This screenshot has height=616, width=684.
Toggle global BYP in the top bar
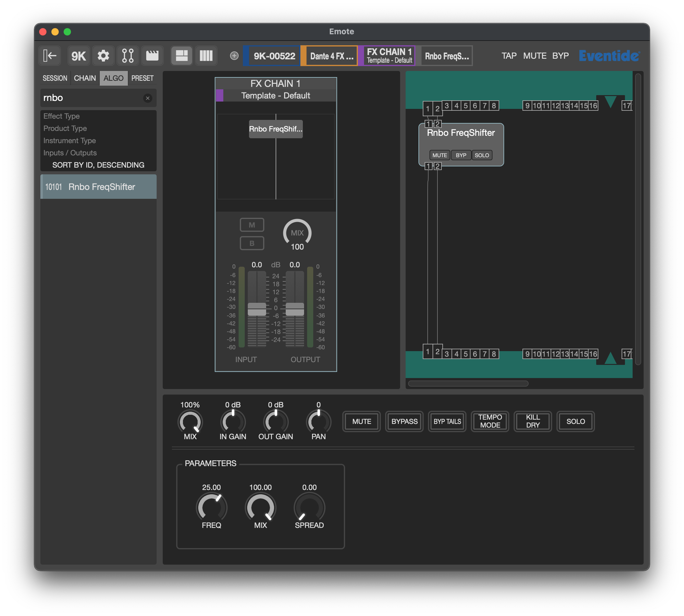(560, 56)
